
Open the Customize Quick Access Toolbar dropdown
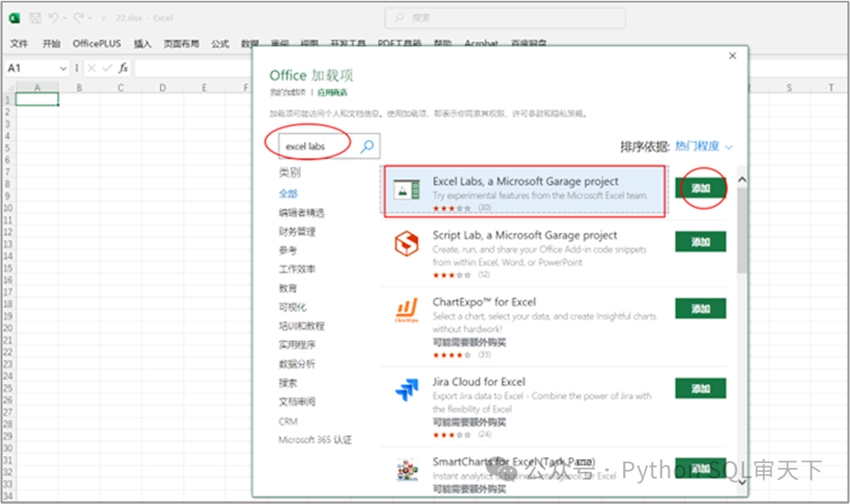(x=104, y=18)
